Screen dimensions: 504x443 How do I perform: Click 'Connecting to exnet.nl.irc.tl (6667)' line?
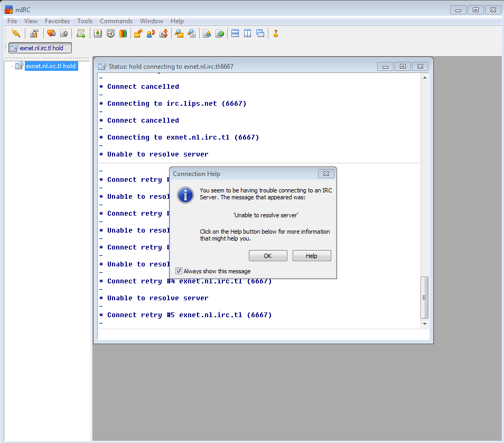pyautogui.click(x=183, y=137)
